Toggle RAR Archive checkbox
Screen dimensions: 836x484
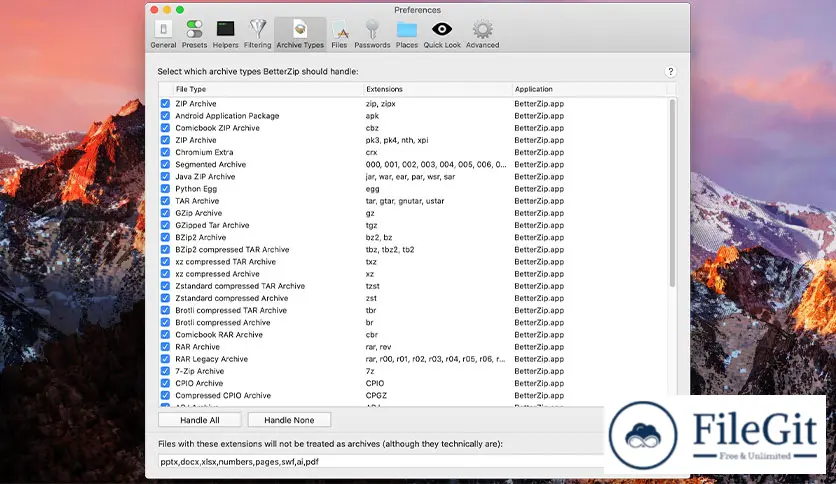coord(165,346)
